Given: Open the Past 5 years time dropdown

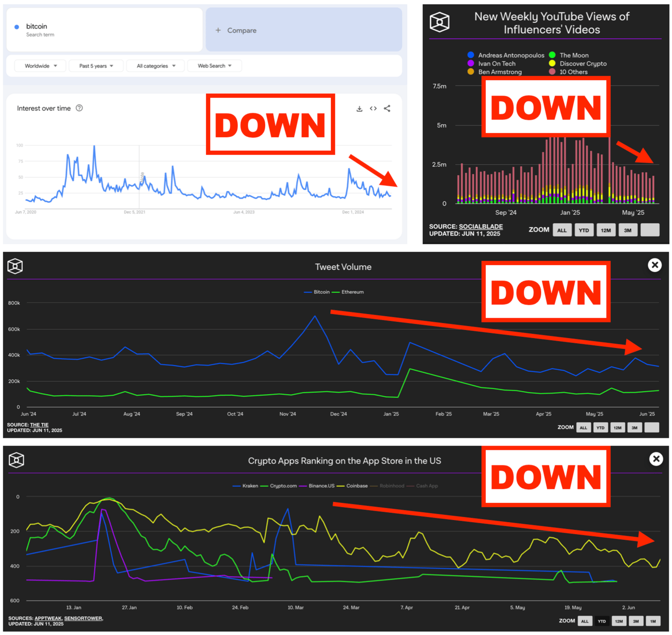Looking at the screenshot, I should click(96, 66).
